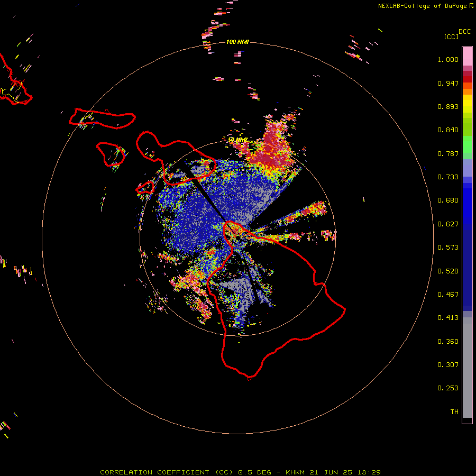Click the 0.413 scale value
The image size is (476, 476).
pos(448,318)
